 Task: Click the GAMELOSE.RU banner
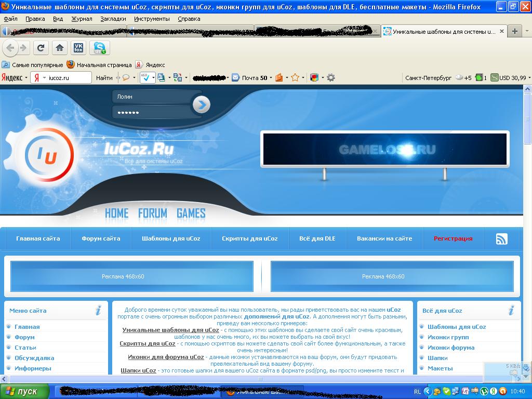pyautogui.click(x=385, y=149)
